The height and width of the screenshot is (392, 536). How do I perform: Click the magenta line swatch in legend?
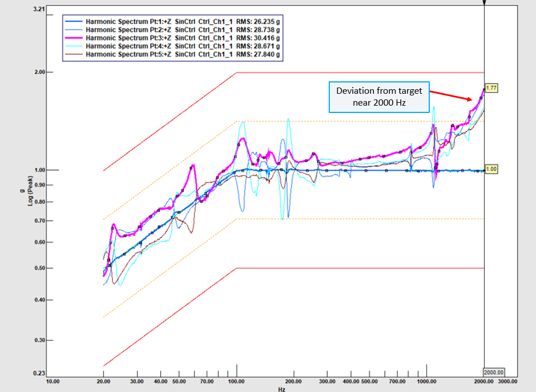(74, 37)
